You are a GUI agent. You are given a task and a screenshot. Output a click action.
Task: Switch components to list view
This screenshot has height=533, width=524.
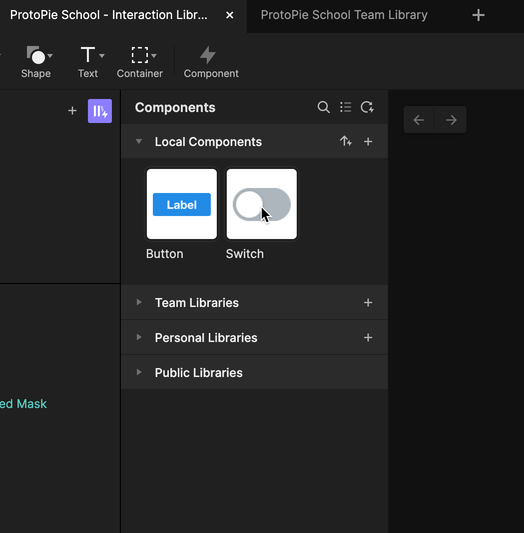tap(346, 107)
